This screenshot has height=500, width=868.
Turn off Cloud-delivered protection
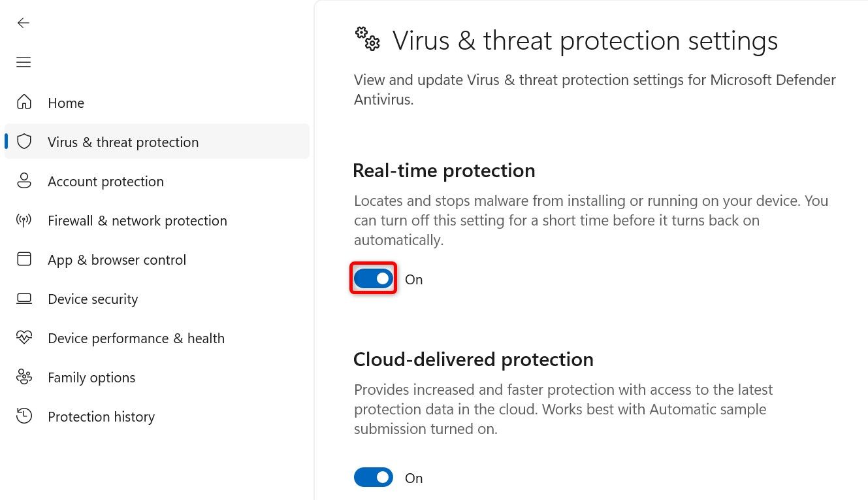pos(373,477)
